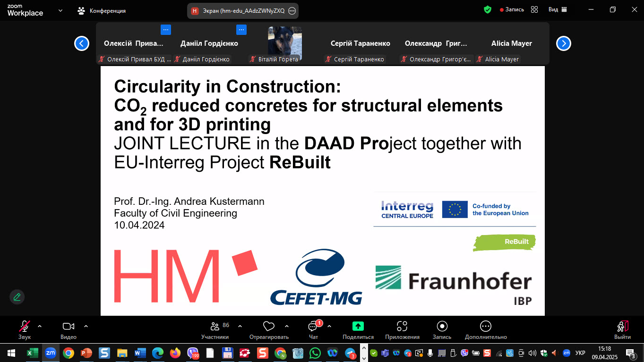Open Viber from the taskbar
The image size is (644, 362).
point(193,353)
